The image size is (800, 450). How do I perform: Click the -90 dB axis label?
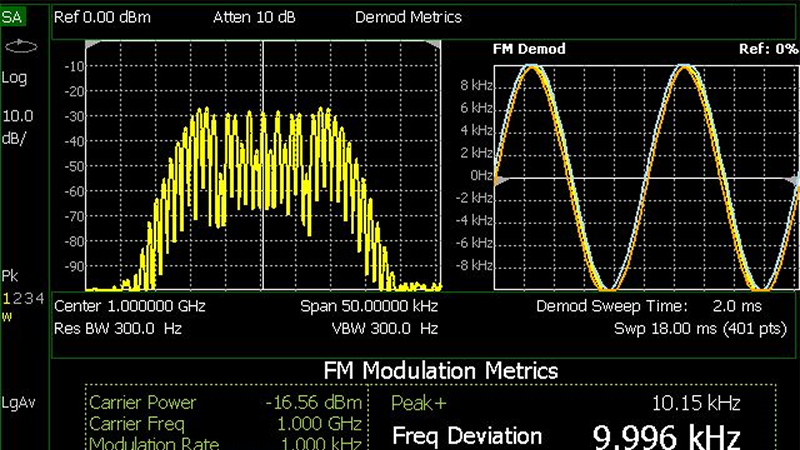(x=73, y=266)
